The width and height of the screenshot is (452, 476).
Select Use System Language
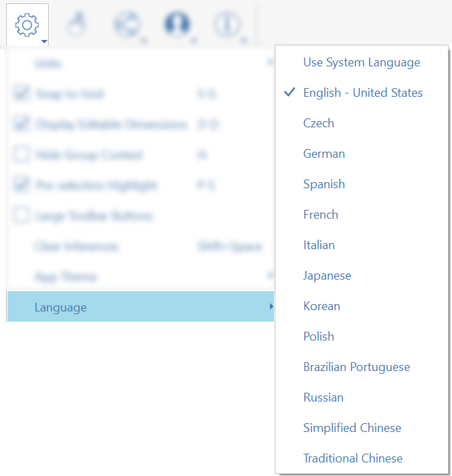[x=361, y=62]
